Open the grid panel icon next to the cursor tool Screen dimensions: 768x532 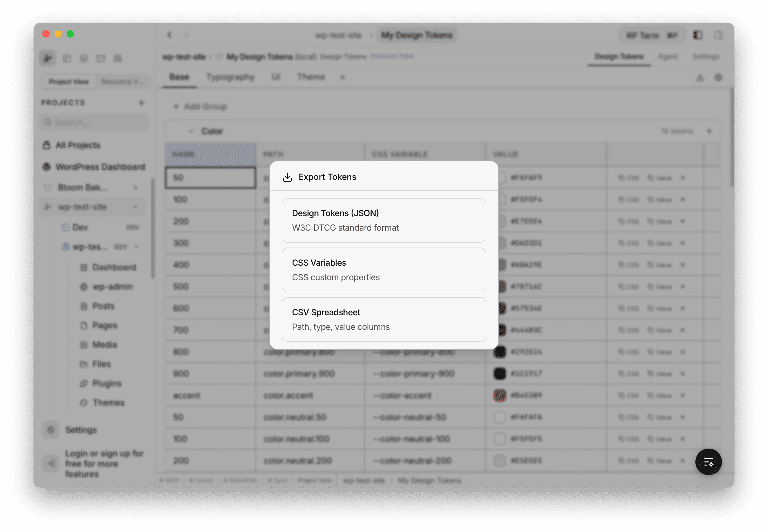[x=67, y=58]
